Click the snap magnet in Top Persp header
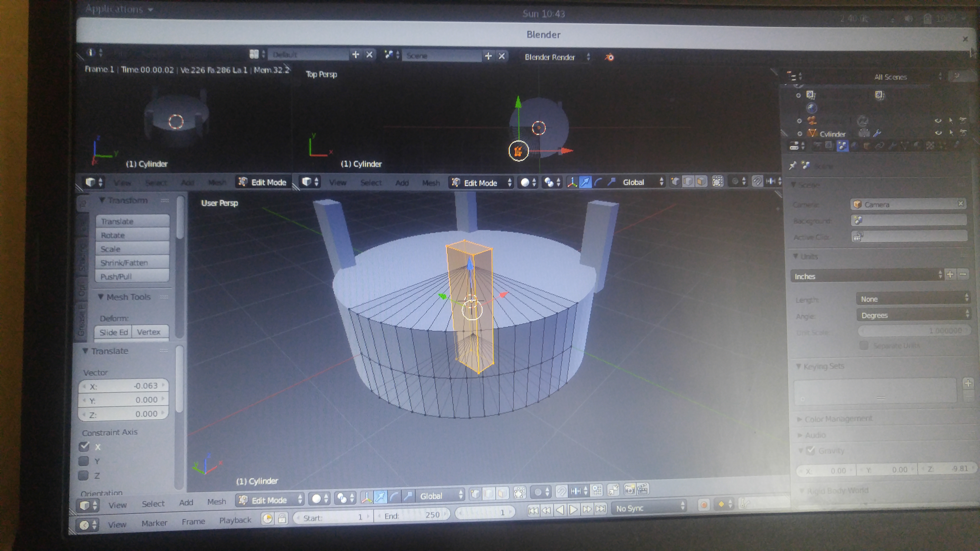980x551 pixels. click(757, 181)
